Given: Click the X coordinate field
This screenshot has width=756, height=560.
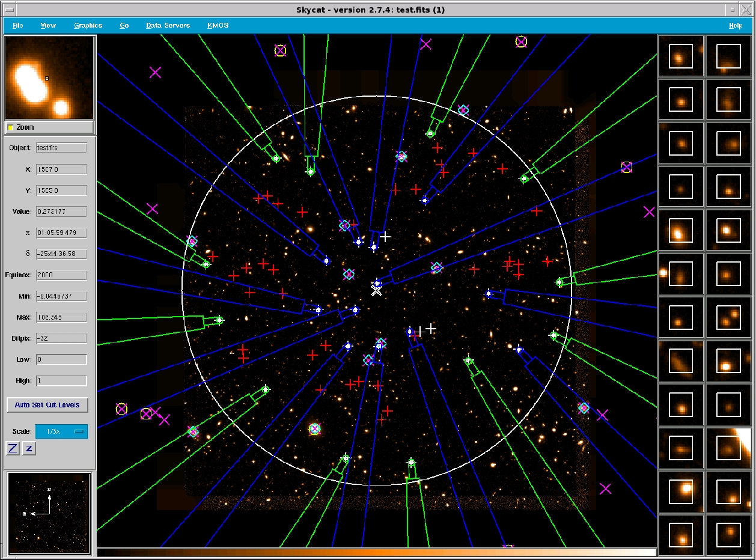Looking at the screenshot, I should pos(61,169).
